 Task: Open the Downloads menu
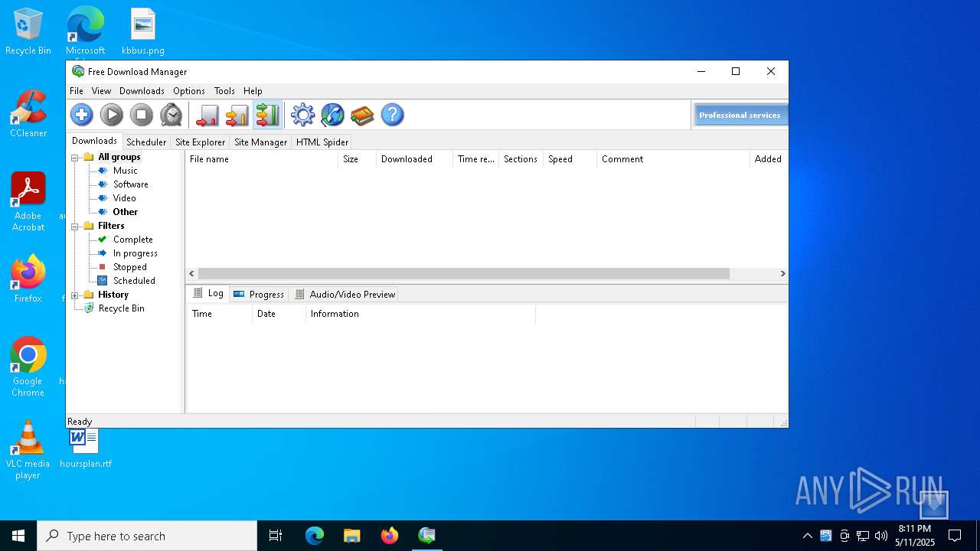(142, 90)
